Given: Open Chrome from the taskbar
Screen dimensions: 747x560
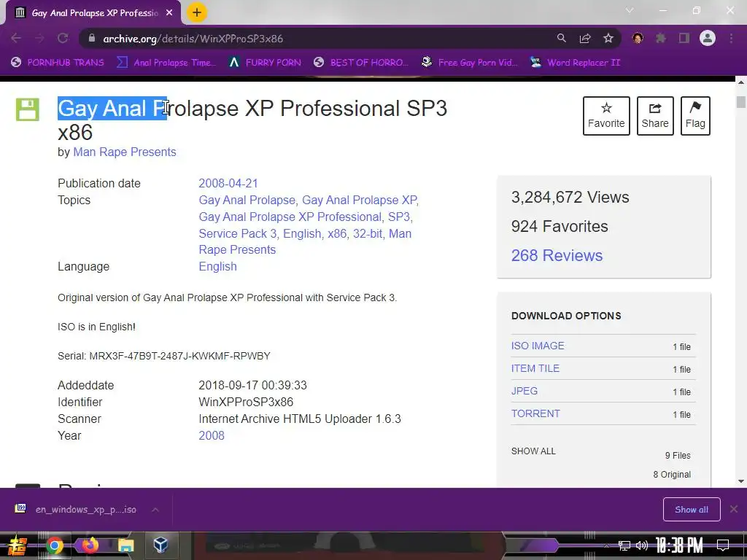Looking at the screenshot, I should pos(54,545).
